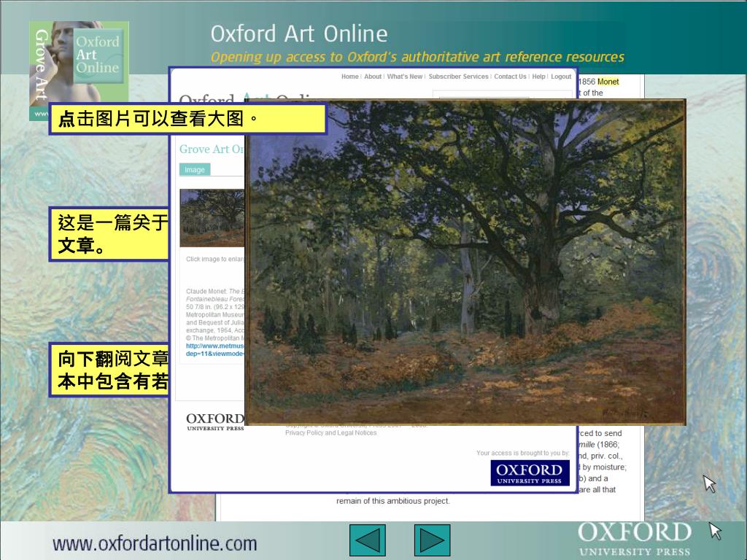Open the Contact Us link

click(x=510, y=77)
